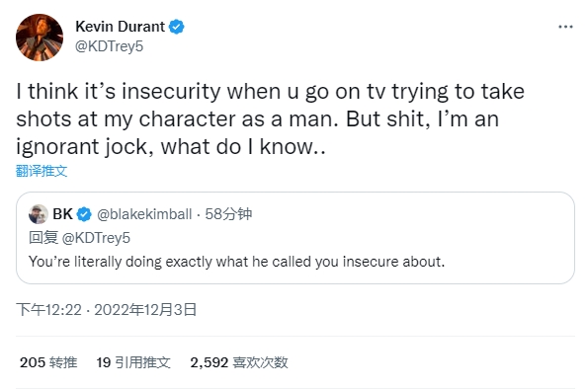Image resolution: width=588 pixels, height=390 pixels.
Task: Click Kevin Durant's verified badge
Action: (x=176, y=27)
